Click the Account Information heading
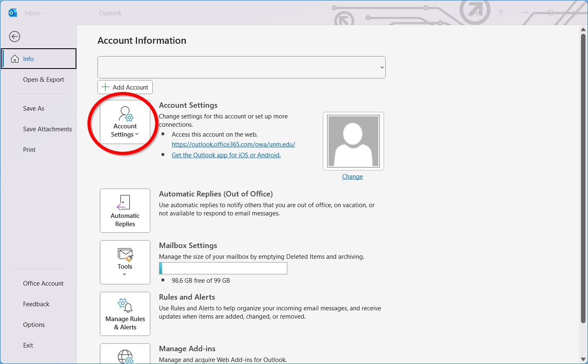The width and height of the screenshot is (588, 364). tap(142, 40)
